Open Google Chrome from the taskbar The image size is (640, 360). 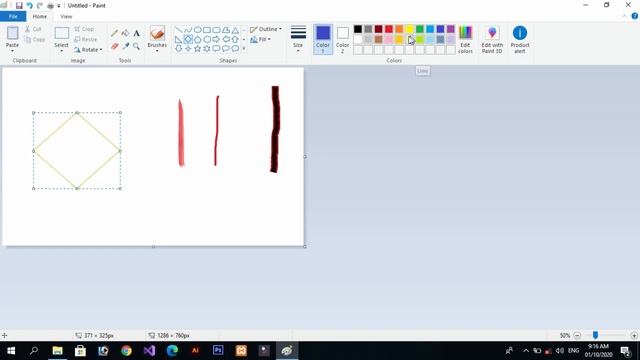pyautogui.click(x=126, y=351)
